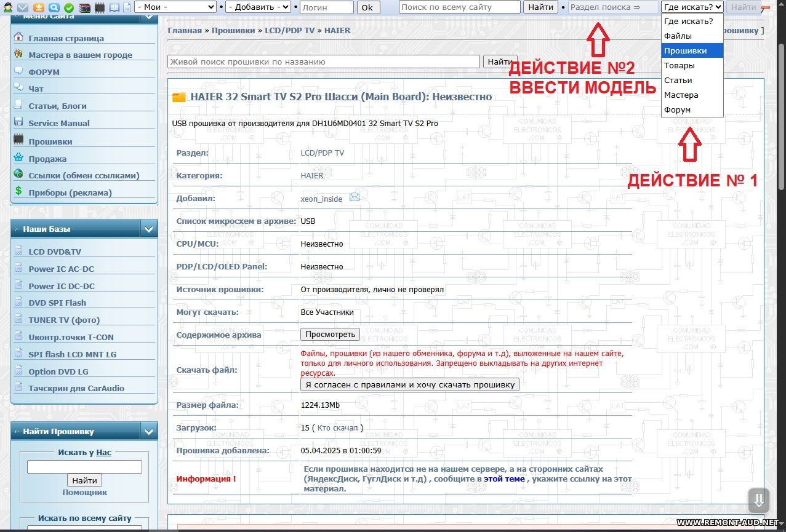Image resolution: width=786 pixels, height=532 pixels.
Task: Click the orange download icon in toolbar
Action: click(x=39, y=7)
